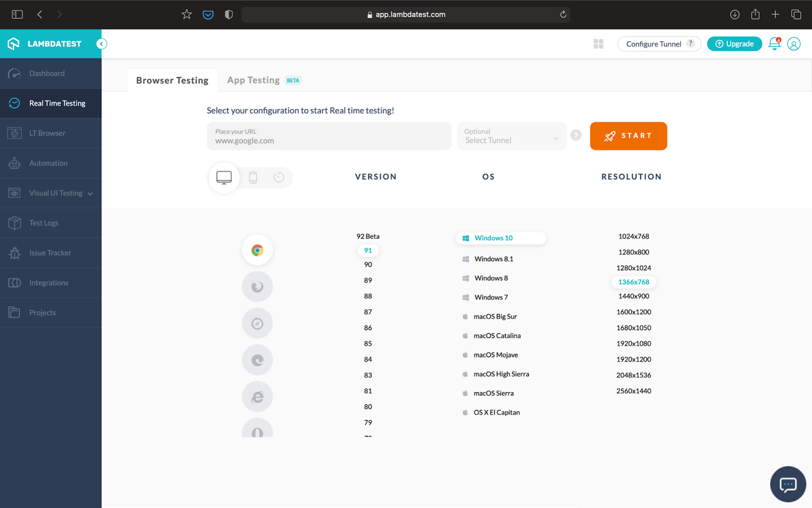Select the Chrome browser icon
Image resolution: width=812 pixels, height=508 pixels.
tap(257, 250)
